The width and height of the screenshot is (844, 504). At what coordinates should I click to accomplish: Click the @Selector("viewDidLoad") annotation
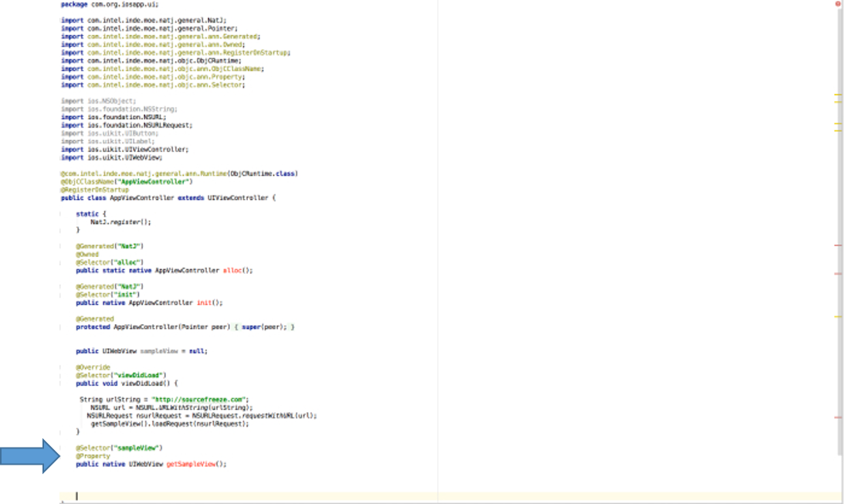click(121, 375)
